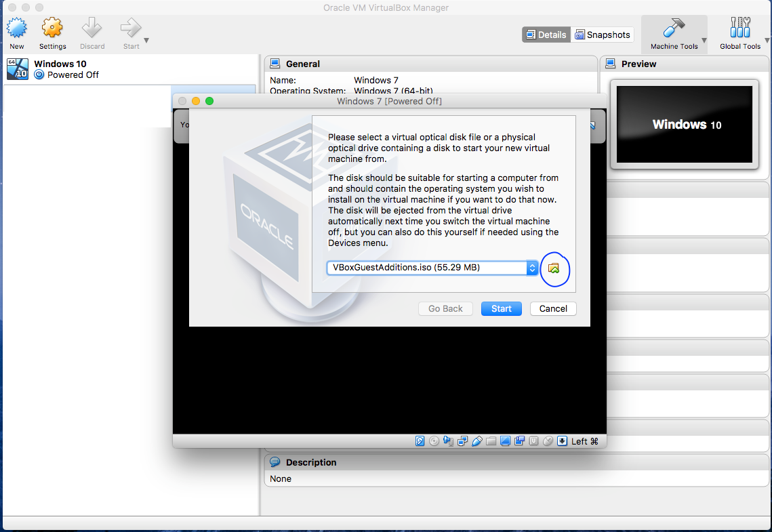Screen dimensions: 772x532
Task: Click the Windows 10 OS icon
Action: click(17, 69)
